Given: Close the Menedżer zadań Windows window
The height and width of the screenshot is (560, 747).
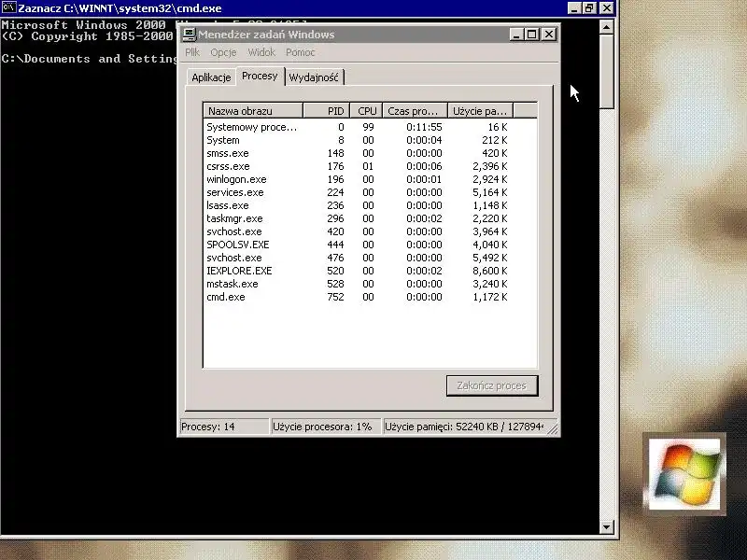Looking at the screenshot, I should tap(549, 35).
